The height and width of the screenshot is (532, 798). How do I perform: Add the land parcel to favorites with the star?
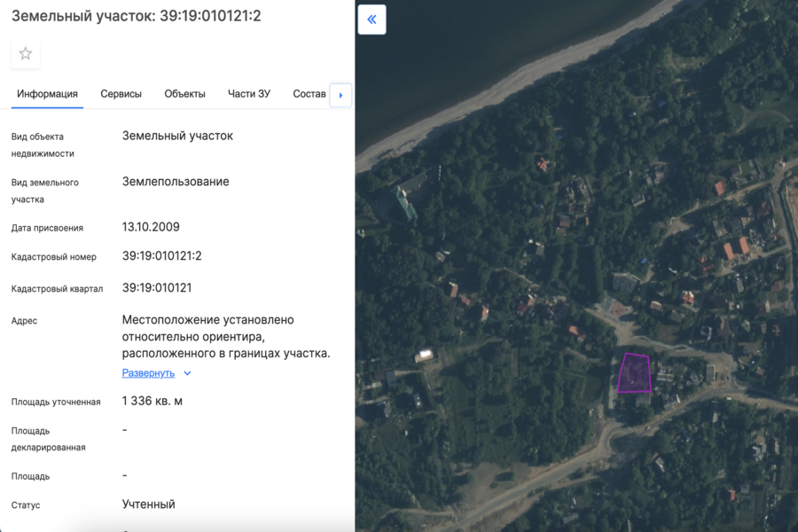[26, 54]
